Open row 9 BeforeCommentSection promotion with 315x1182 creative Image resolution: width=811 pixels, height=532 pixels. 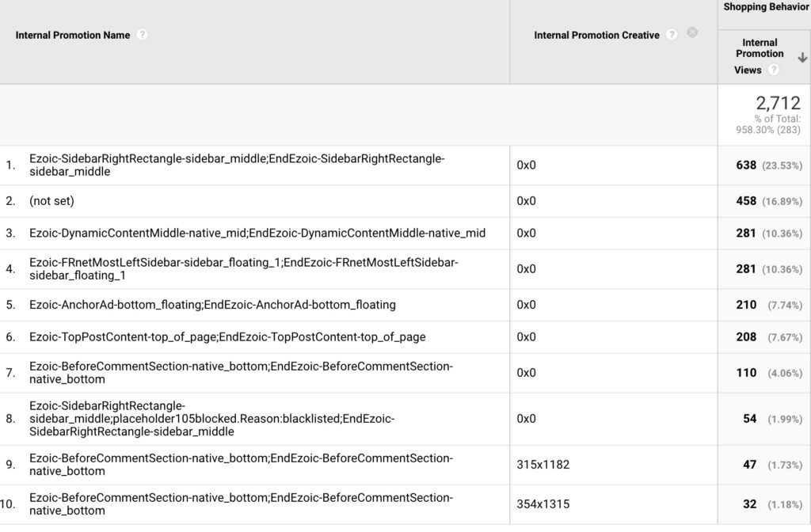241,465
